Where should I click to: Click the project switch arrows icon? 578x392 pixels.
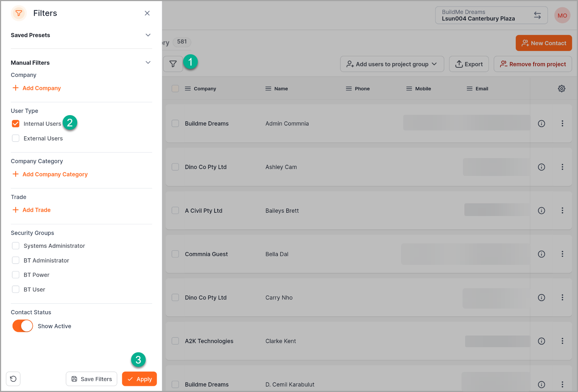(537, 15)
